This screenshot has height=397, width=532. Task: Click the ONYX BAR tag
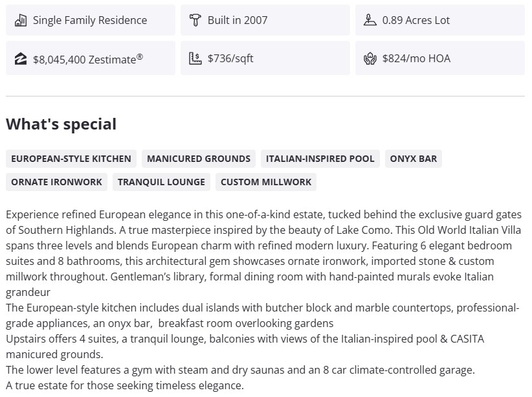click(414, 159)
